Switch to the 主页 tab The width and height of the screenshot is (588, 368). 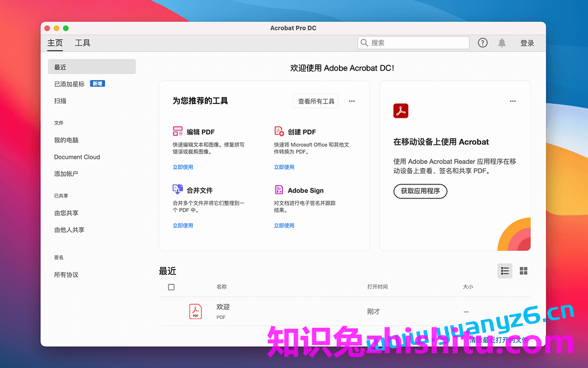click(55, 43)
